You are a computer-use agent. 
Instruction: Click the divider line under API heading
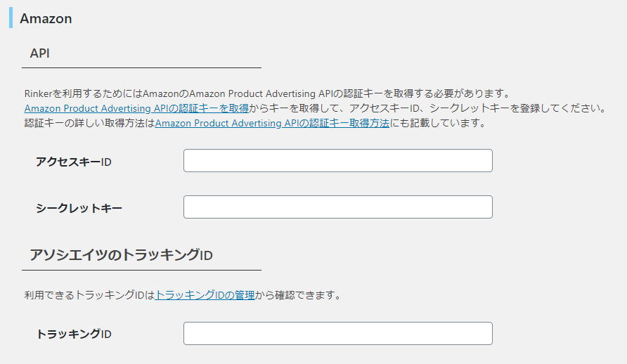point(141,68)
